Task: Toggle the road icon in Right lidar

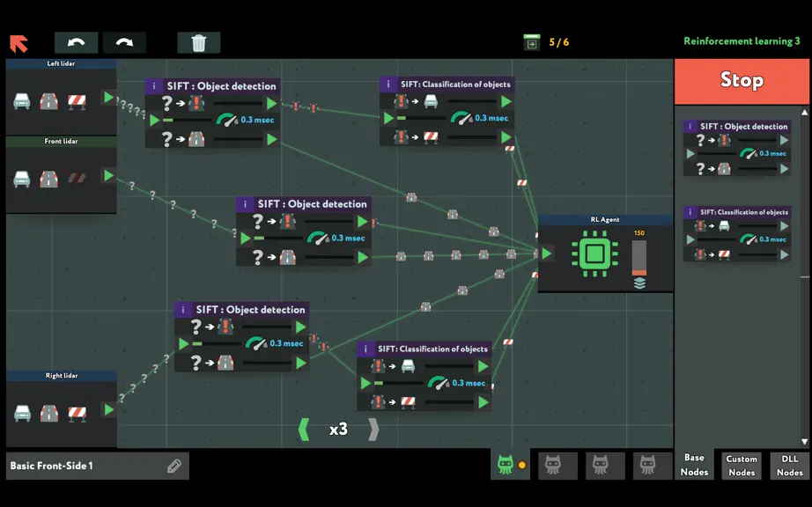Action: pos(49,414)
